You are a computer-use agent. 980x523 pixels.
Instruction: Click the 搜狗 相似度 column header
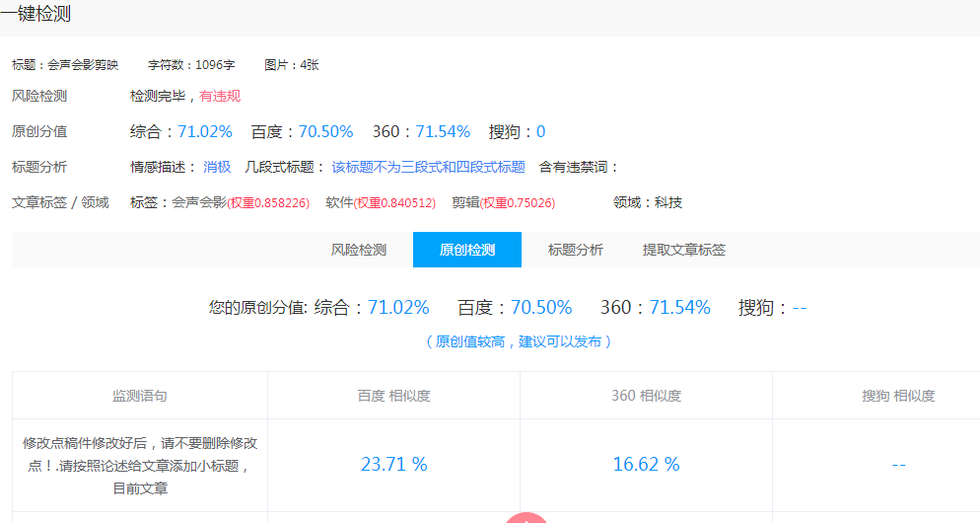(x=898, y=396)
